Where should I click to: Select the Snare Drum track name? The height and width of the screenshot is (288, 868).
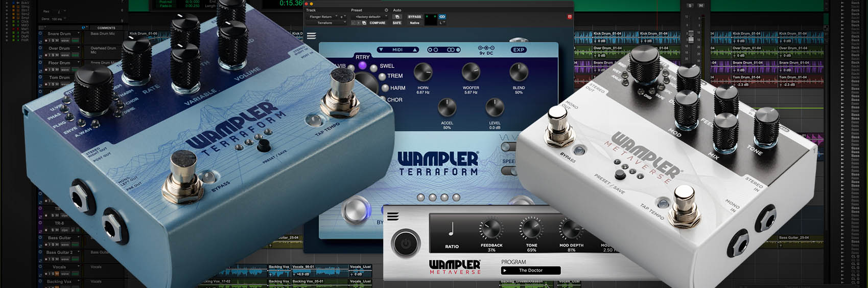click(59, 34)
